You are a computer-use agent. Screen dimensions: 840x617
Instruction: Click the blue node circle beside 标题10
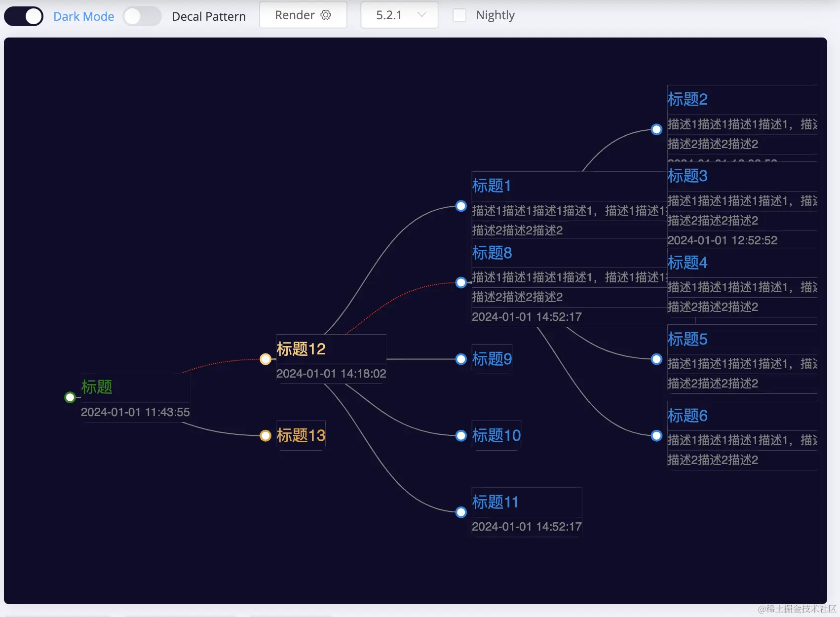460,435
